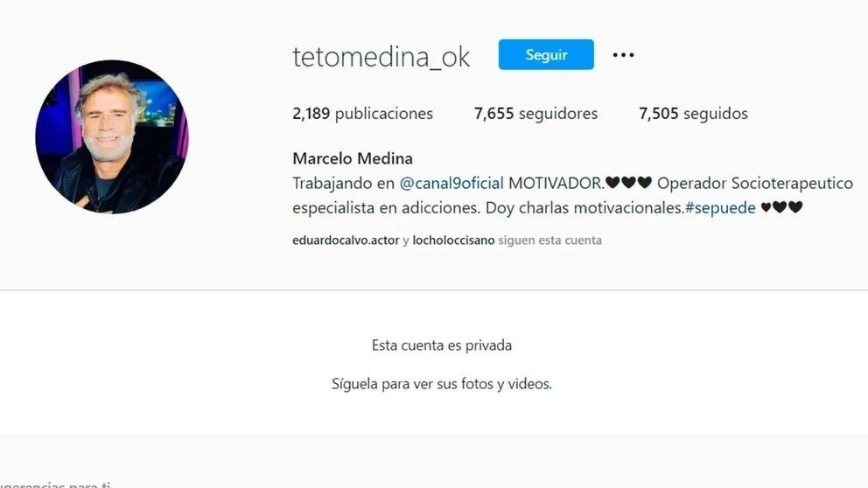Open the #sepuede hashtag link
868x488 pixels.
coord(720,208)
